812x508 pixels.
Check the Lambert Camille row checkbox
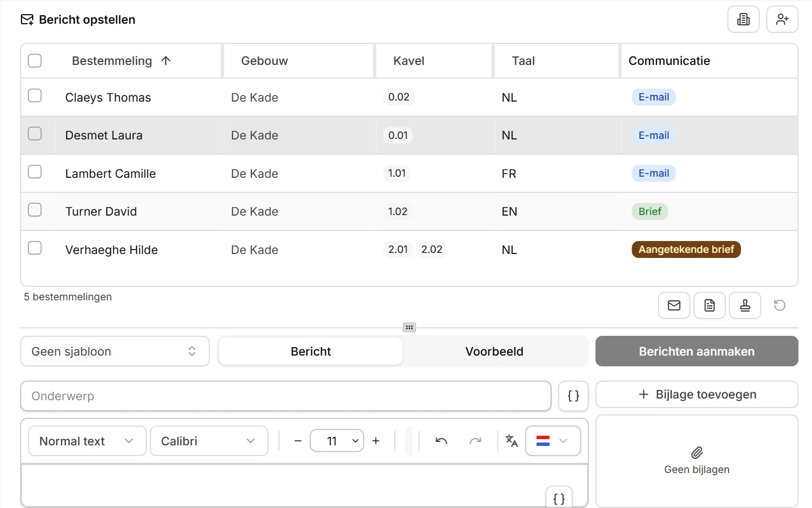click(x=35, y=172)
